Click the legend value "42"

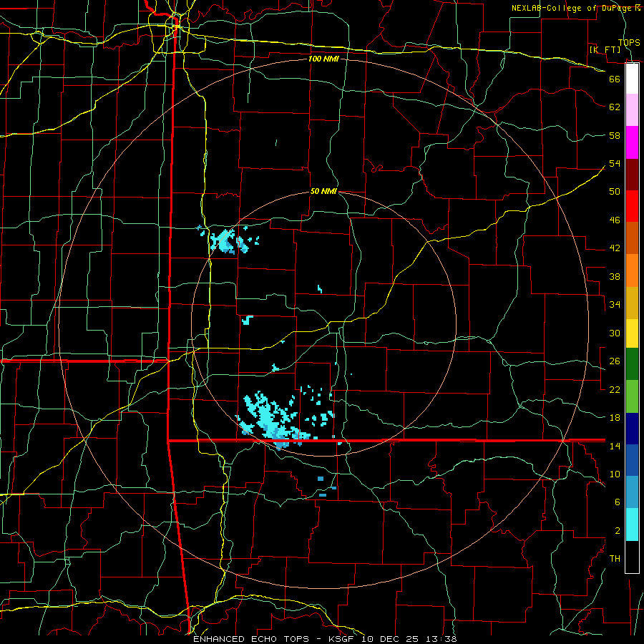tap(615, 248)
